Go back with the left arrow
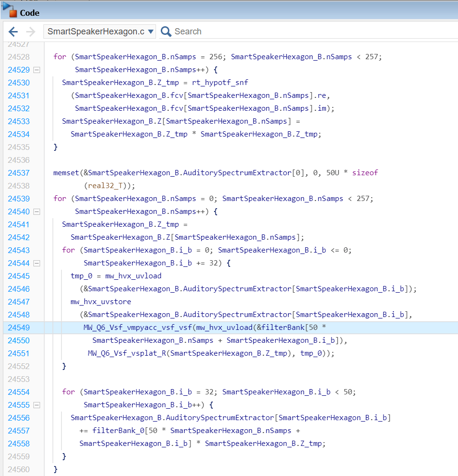This screenshot has height=476, width=458. [x=13, y=32]
